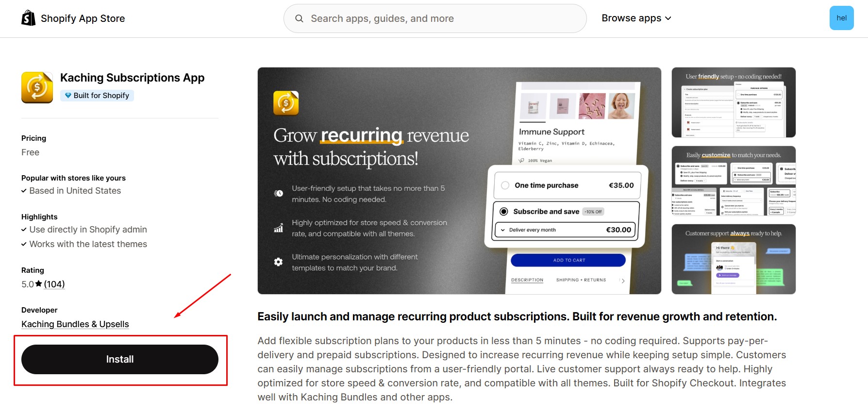Click the 'Popular with stores like yours' label
Screen dimensions: 868x415
pos(73,178)
